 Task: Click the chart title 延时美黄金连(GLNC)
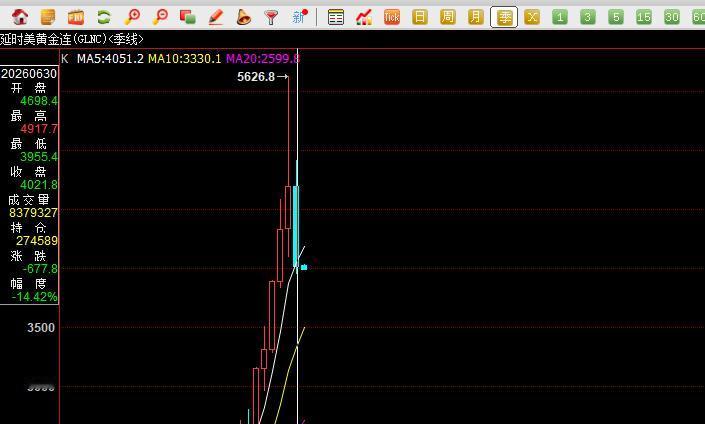click(72, 40)
